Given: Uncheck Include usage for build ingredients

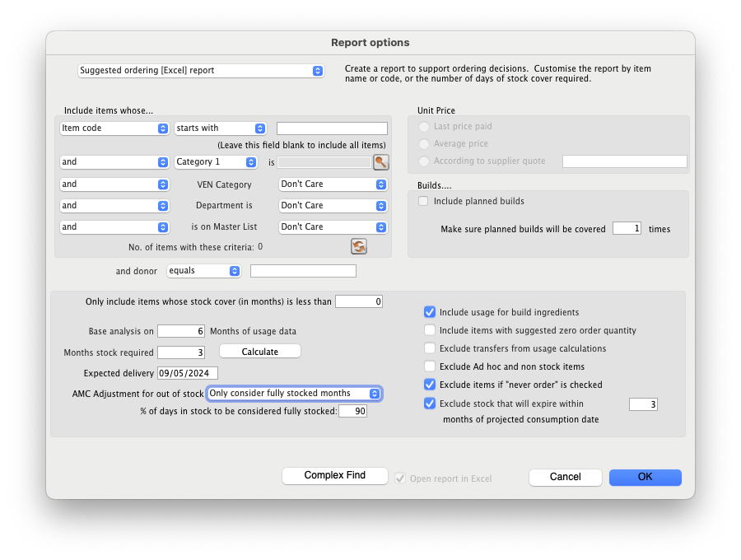Looking at the screenshot, I should tap(429, 312).
